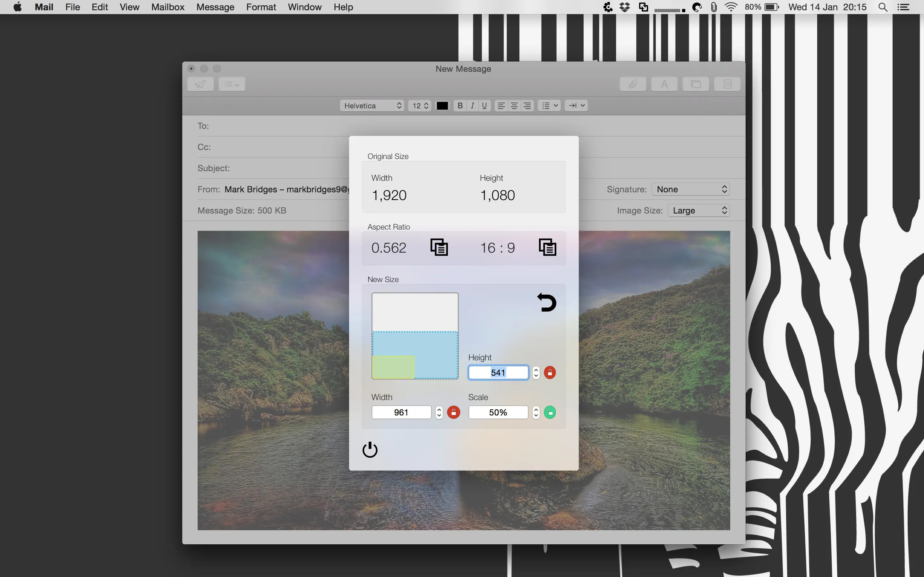Toggle the red lock beside Height
This screenshot has width=924, height=577.
click(550, 372)
